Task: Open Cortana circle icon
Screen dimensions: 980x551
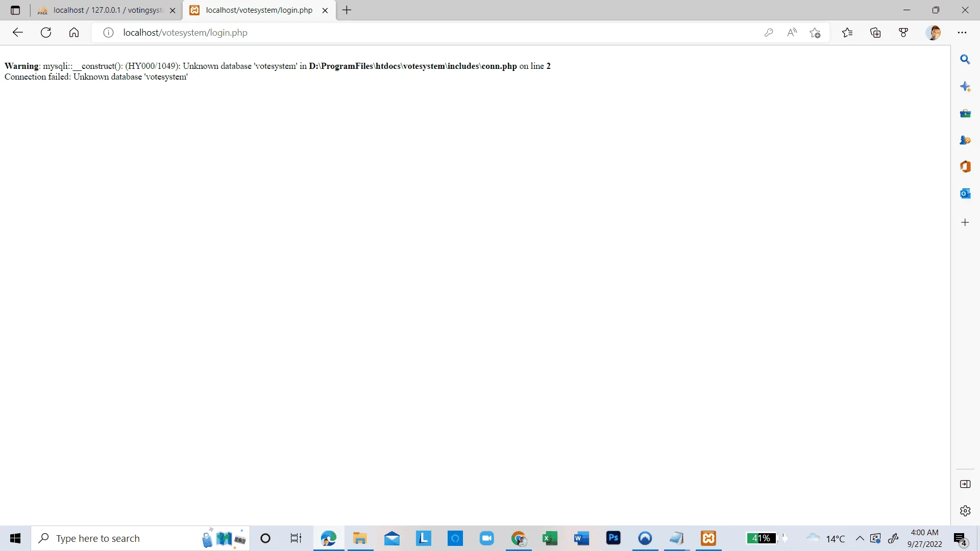Action: pyautogui.click(x=265, y=538)
